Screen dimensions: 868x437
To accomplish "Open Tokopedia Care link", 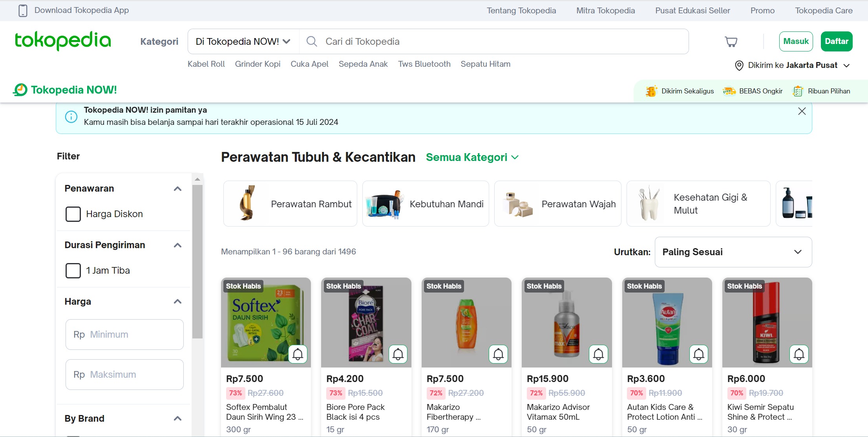I will coord(824,11).
